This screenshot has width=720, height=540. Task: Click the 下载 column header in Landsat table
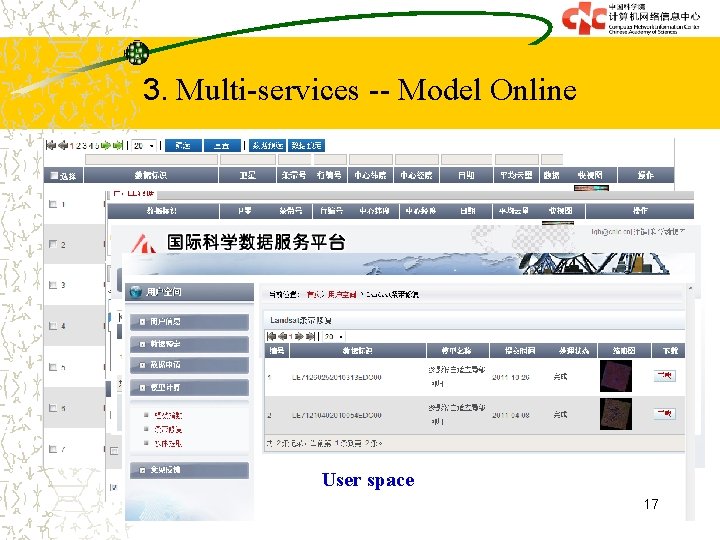coord(668,350)
